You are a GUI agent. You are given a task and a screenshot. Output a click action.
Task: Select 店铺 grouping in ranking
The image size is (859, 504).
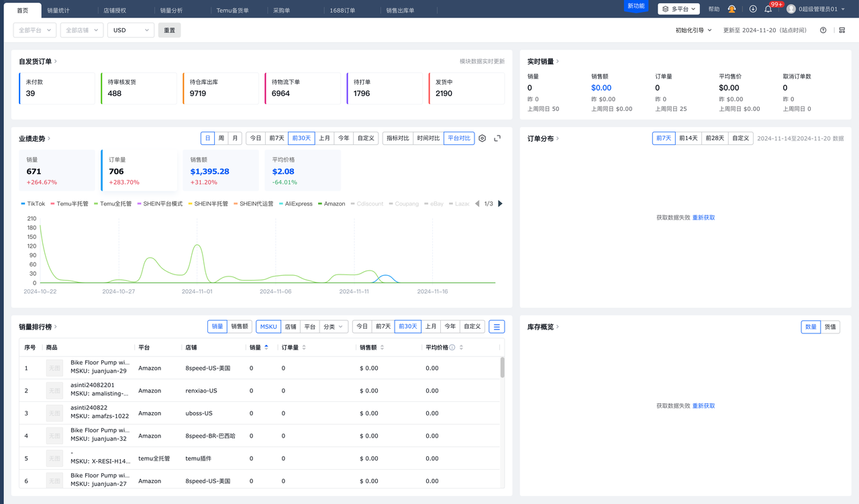(291, 327)
